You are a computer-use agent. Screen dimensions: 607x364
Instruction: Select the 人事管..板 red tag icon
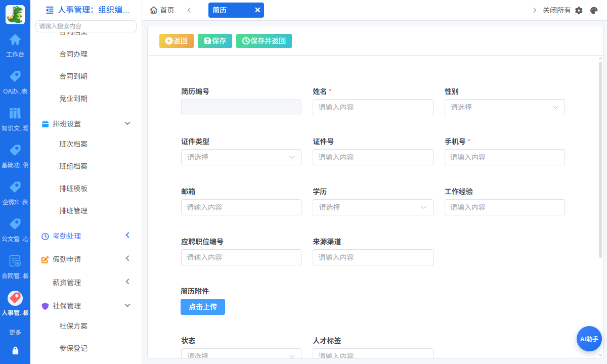click(15, 298)
